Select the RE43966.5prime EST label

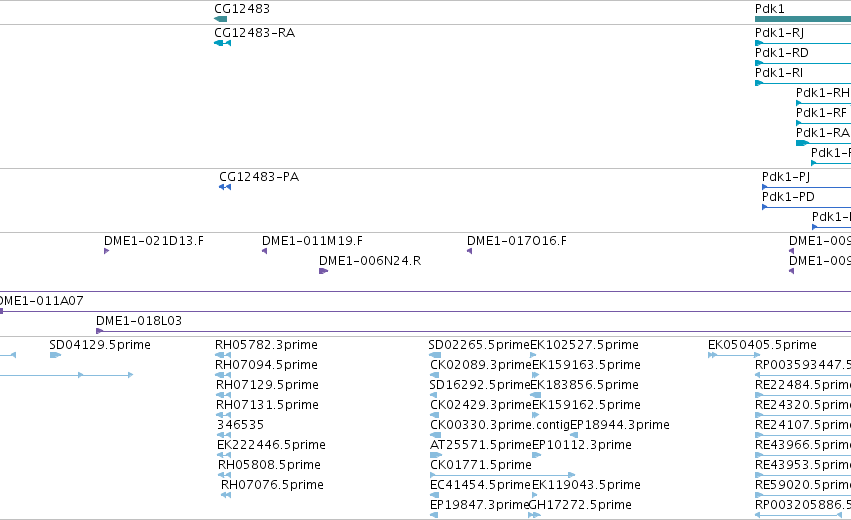click(803, 445)
